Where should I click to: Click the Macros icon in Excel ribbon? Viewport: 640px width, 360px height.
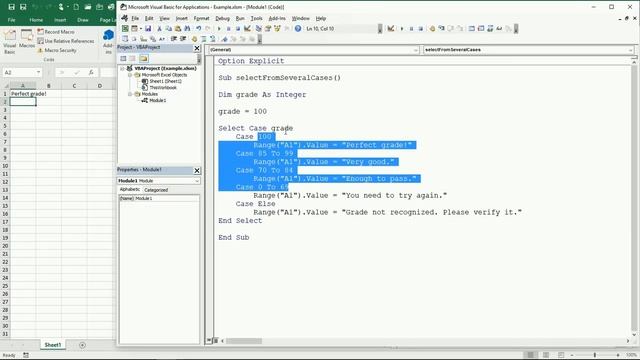[x=27, y=39]
